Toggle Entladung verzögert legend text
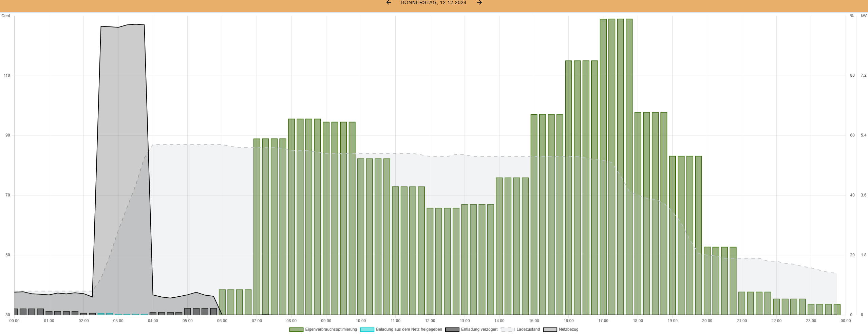The height and width of the screenshot is (334, 868). click(479, 329)
